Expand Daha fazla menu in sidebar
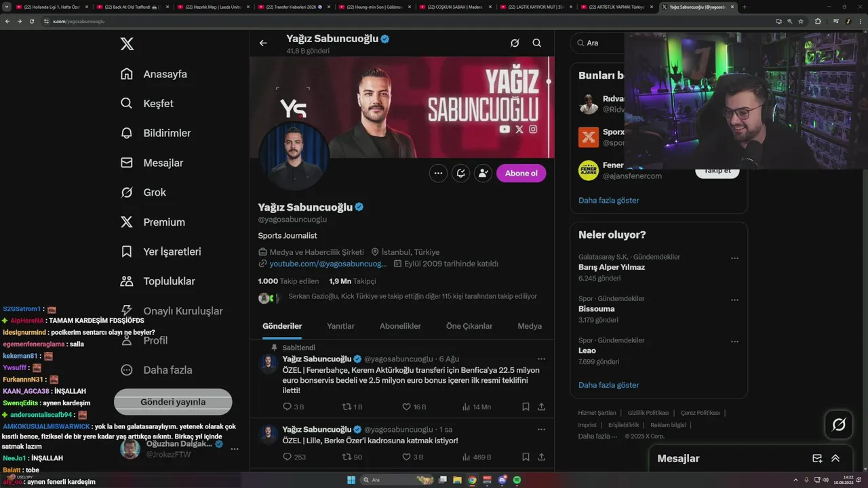The width and height of the screenshot is (868, 488). pos(156,370)
